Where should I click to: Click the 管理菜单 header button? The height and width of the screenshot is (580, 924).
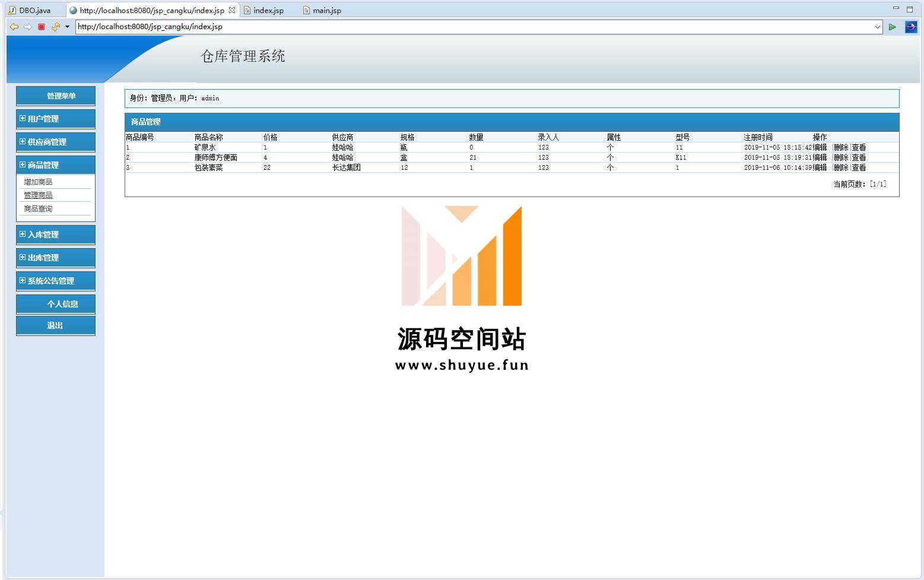pos(56,96)
